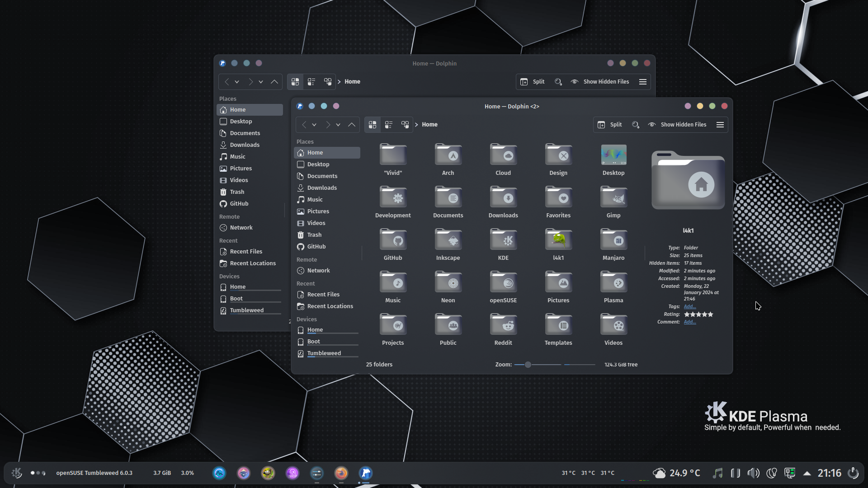Viewport: 868px width, 488px height.
Task: Adjust the Zoom slider handle
Action: click(x=528, y=365)
